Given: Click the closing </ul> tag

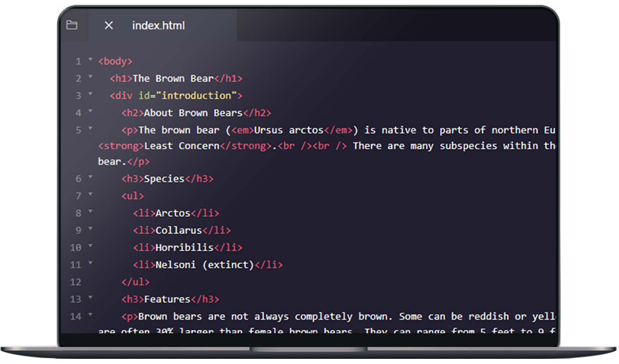Looking at the screenshot, I should (x=135, y=282).
